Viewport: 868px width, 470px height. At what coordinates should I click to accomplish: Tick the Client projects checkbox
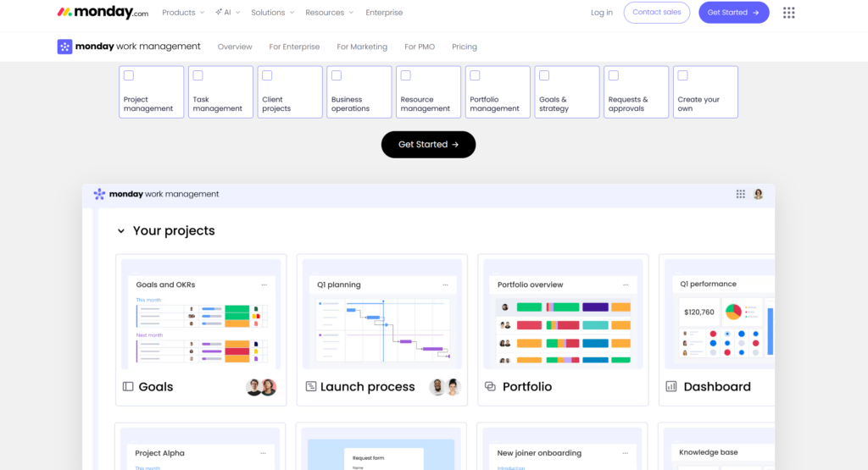pos(267,75)
